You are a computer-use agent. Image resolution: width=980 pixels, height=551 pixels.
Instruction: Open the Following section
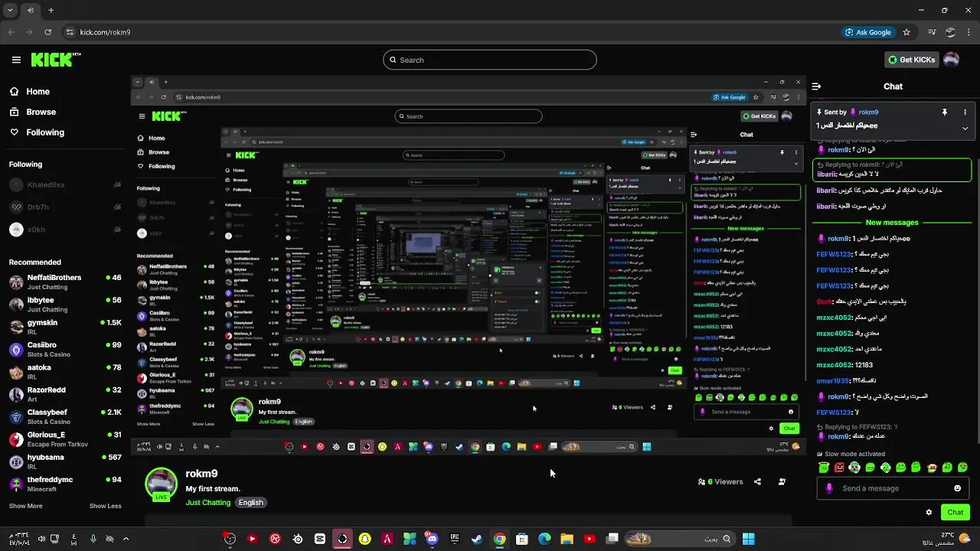(37, 132)
